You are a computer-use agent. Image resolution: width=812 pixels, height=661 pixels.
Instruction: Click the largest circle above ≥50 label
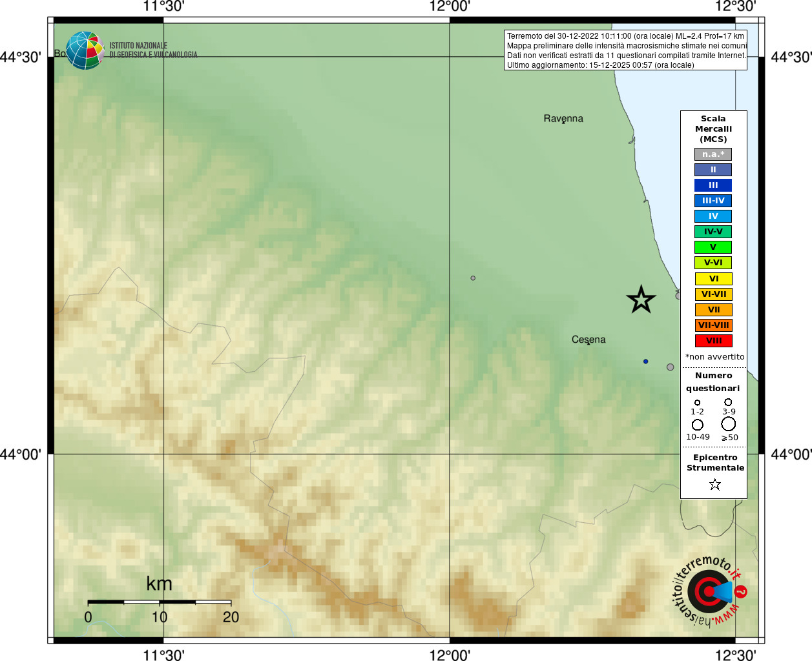pos(729,424)
